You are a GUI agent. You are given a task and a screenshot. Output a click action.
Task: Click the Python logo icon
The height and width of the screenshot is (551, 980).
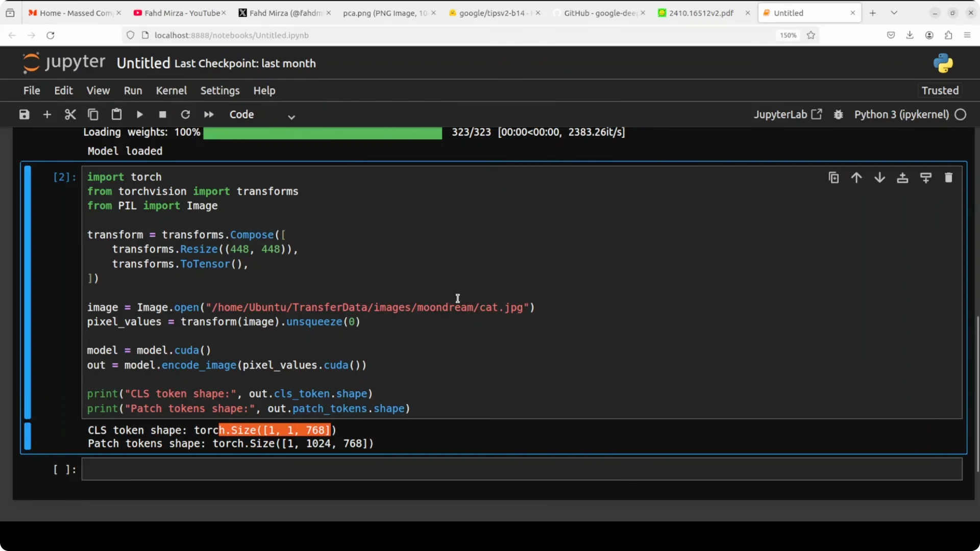[943, 63]
